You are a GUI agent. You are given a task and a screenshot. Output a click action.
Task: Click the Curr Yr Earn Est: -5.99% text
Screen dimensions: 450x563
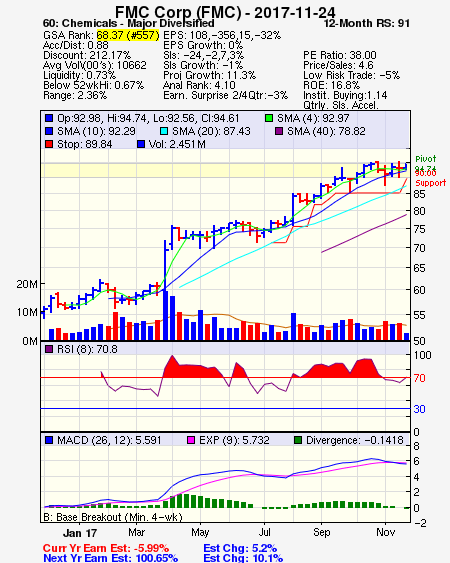pyautogui.click(x=106, y=548)
